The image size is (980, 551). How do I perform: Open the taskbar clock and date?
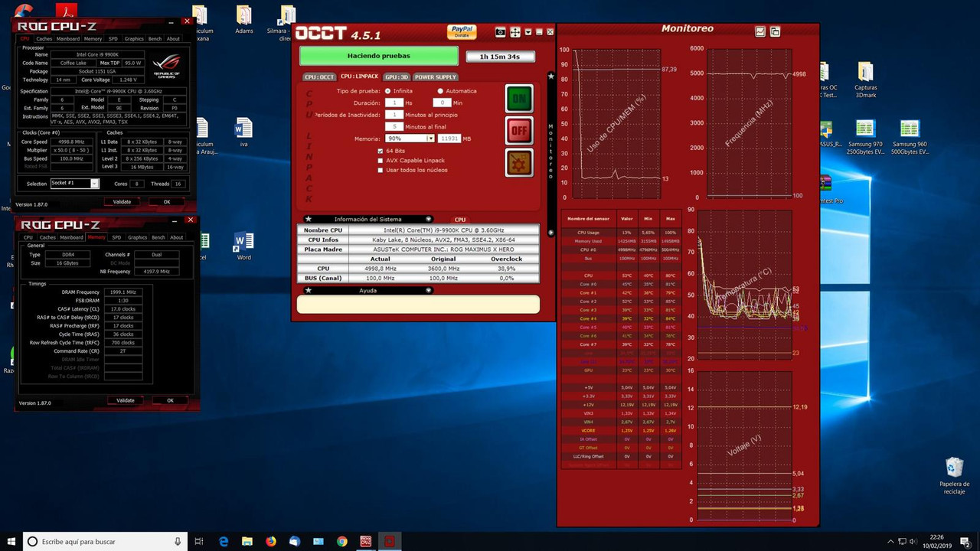tap(937, 541)
